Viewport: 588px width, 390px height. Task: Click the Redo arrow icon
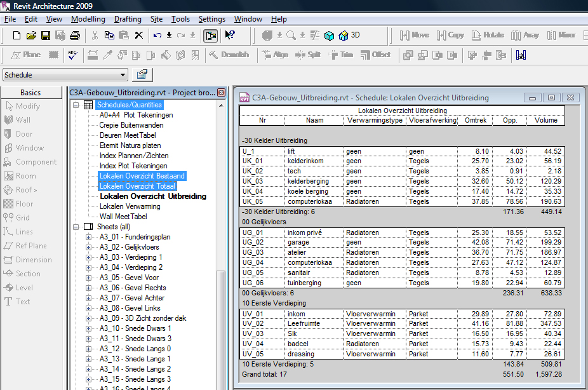click(x=181, y=35)
